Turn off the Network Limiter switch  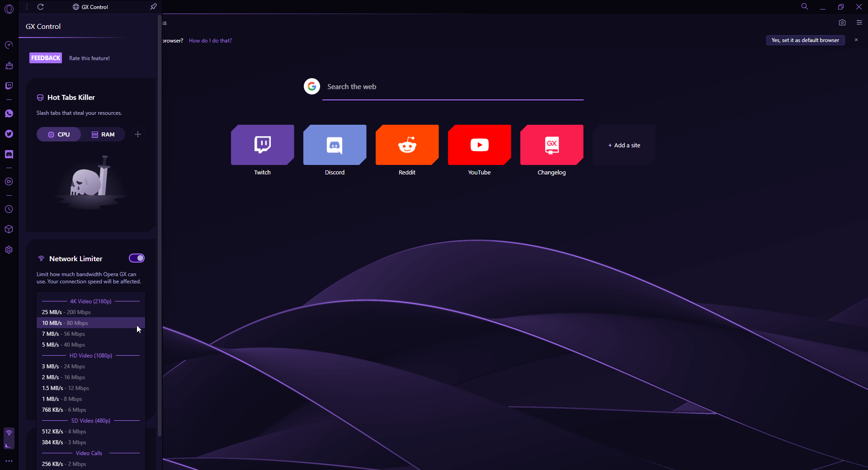(137, 258)
